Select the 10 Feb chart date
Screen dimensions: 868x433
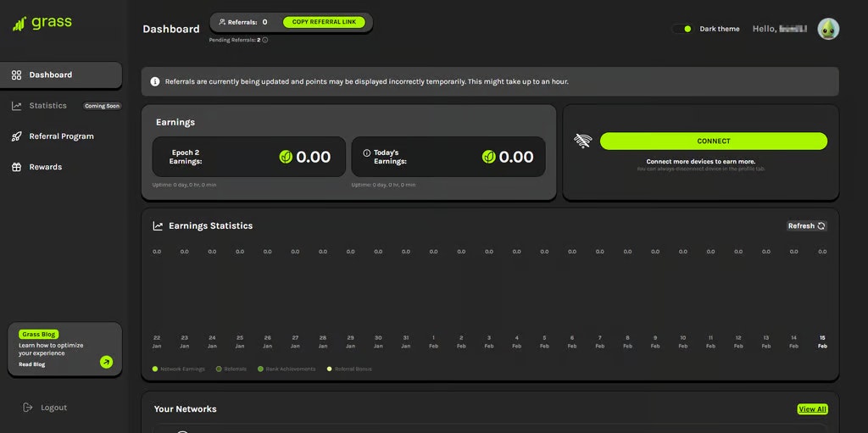point(682,341)
